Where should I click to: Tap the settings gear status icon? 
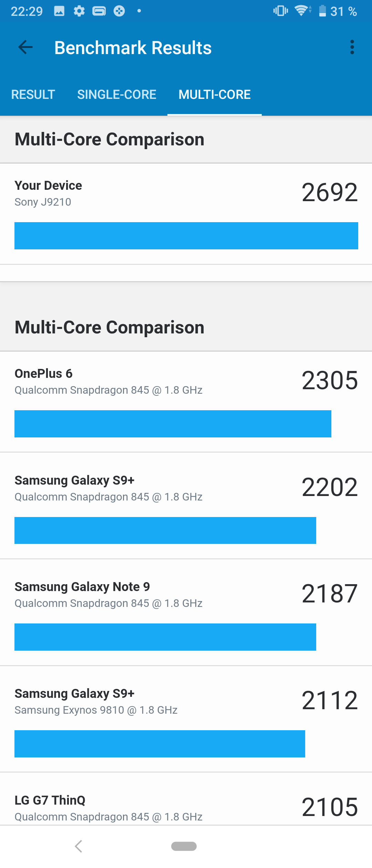[79, 11]
